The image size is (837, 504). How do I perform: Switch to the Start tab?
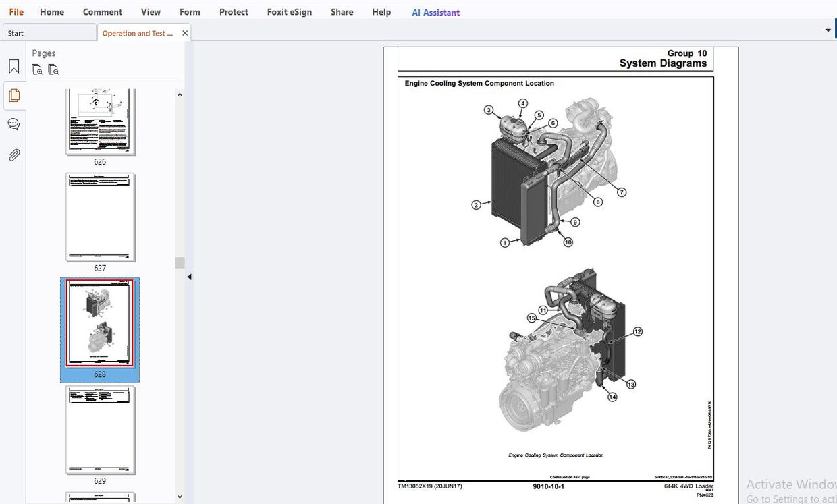click(x=49, y=33)
